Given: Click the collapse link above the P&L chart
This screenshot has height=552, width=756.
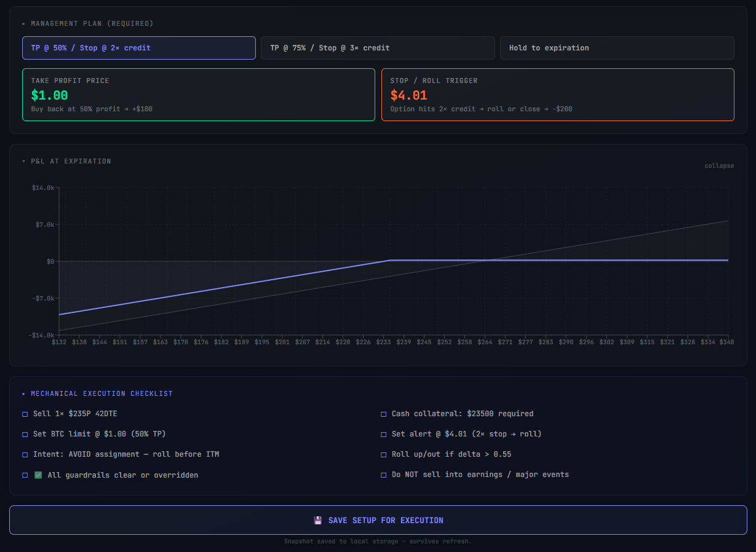Looking at the screenshot, I should click(719, 165).
